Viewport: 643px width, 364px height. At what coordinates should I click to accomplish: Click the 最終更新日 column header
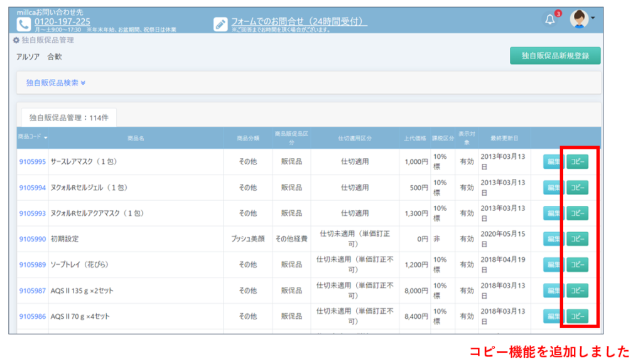pos(504,137)
